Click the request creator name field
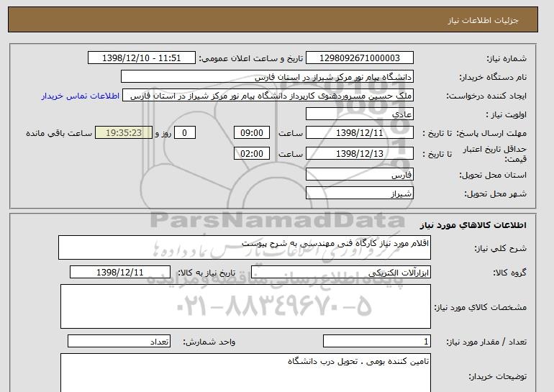554x392 pixels. coord(268,96)
